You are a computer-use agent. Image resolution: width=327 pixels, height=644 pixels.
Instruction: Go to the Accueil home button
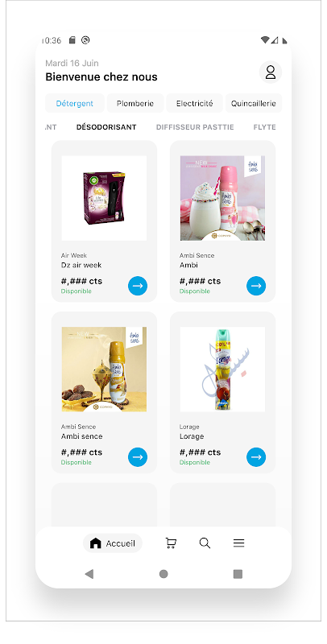[113, 543]
